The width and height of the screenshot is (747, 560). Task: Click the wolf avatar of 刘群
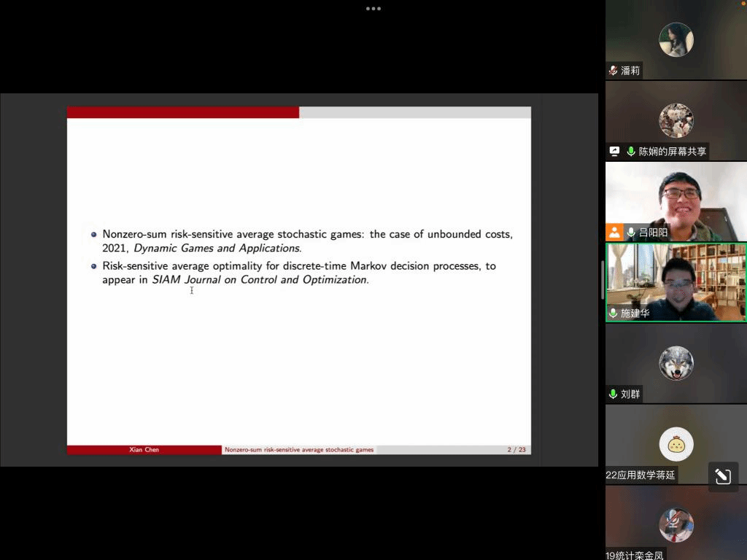pos(676,363)
